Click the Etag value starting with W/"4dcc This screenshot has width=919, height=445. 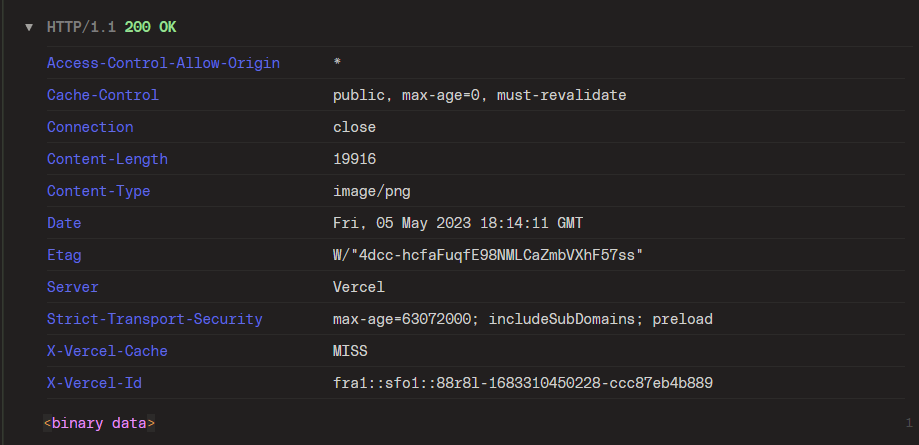point(488,255)
